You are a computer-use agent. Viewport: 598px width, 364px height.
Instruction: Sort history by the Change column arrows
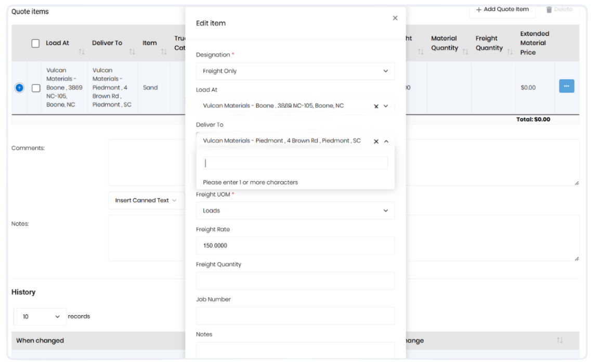click(560, 340)
